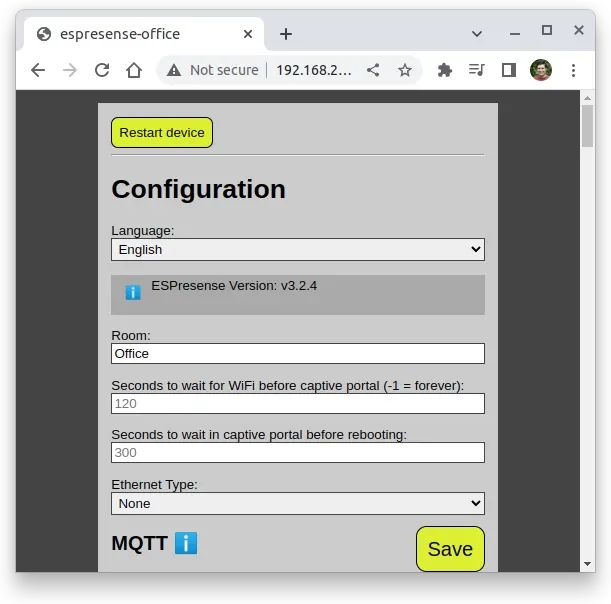
Task: Click the Configuration heading
Action: click(x=198, y=189)
